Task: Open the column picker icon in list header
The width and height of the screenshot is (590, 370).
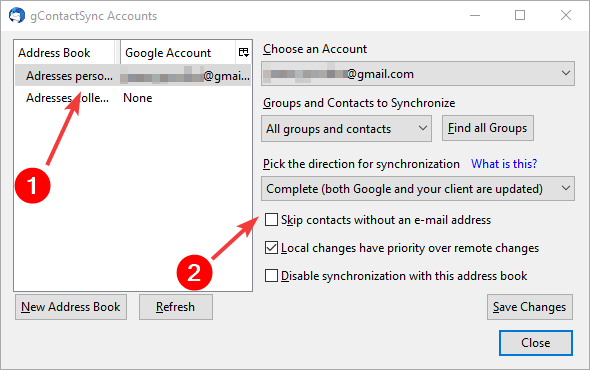Action: pyautogui.click(x=244, y=52)
